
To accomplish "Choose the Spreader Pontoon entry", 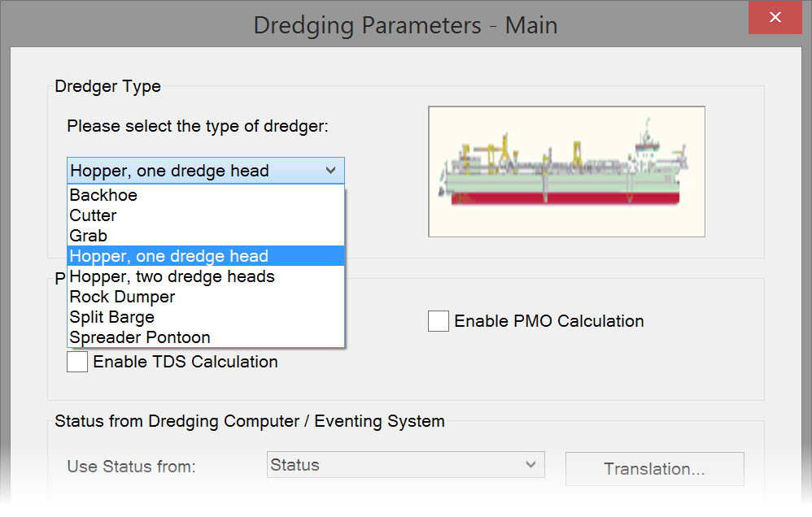I will [x=140, y=337].
